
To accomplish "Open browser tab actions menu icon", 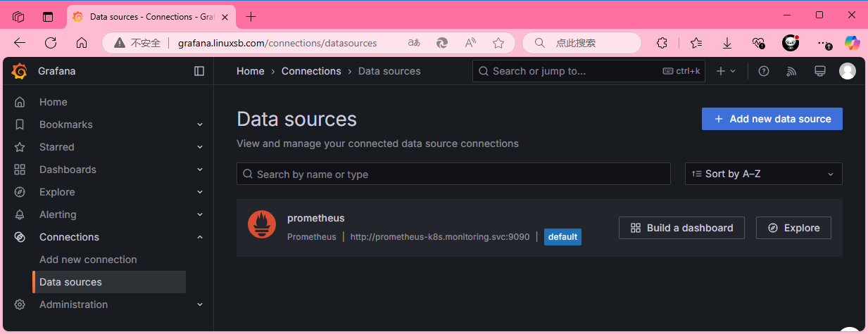I will [48, 16].
